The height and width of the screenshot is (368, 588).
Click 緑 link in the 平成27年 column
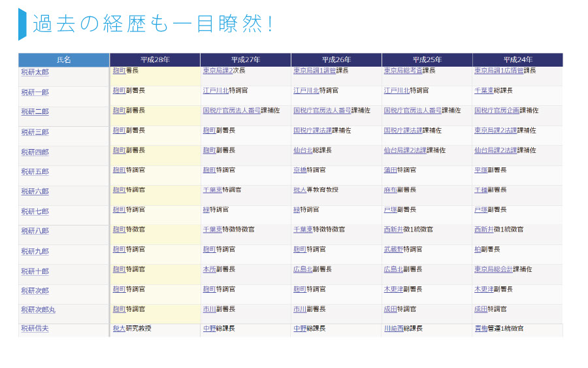tap(206, 210)
